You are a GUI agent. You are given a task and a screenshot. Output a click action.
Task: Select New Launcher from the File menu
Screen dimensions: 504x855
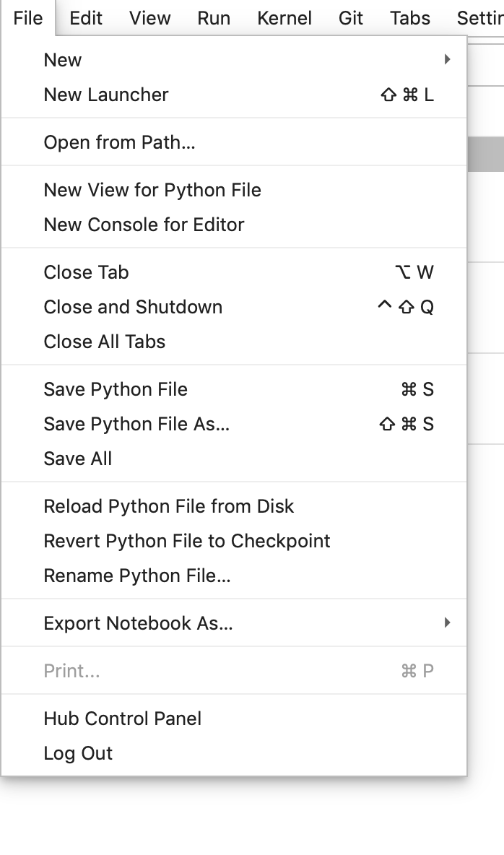pyautogui.click(x=105, y=95)
